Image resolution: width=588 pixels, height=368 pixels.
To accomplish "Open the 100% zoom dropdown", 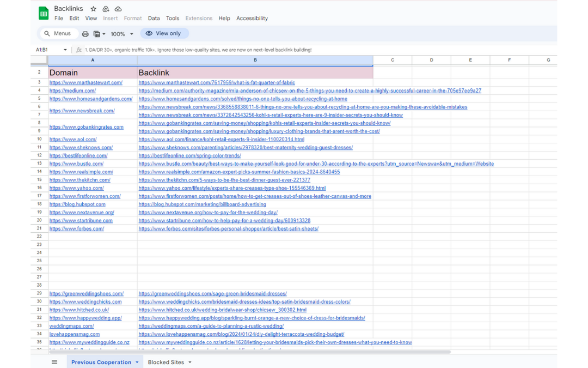I will click(x=121, y=34).
